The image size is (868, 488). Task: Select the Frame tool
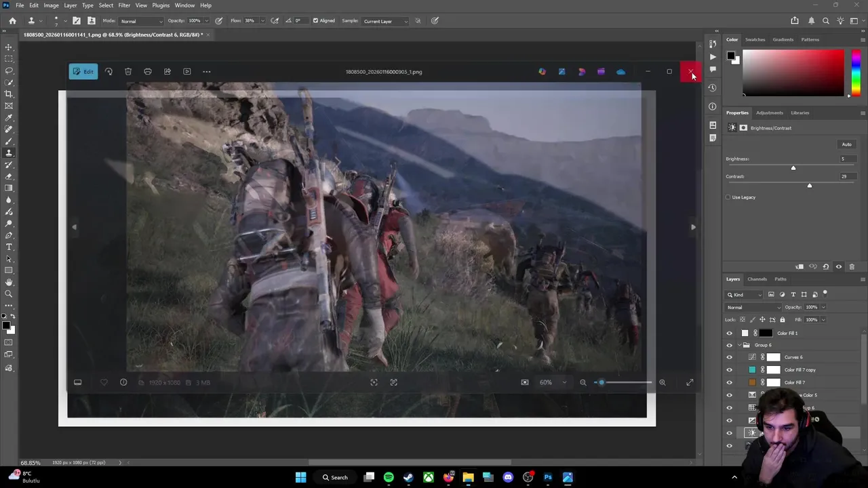click(9, 106)
